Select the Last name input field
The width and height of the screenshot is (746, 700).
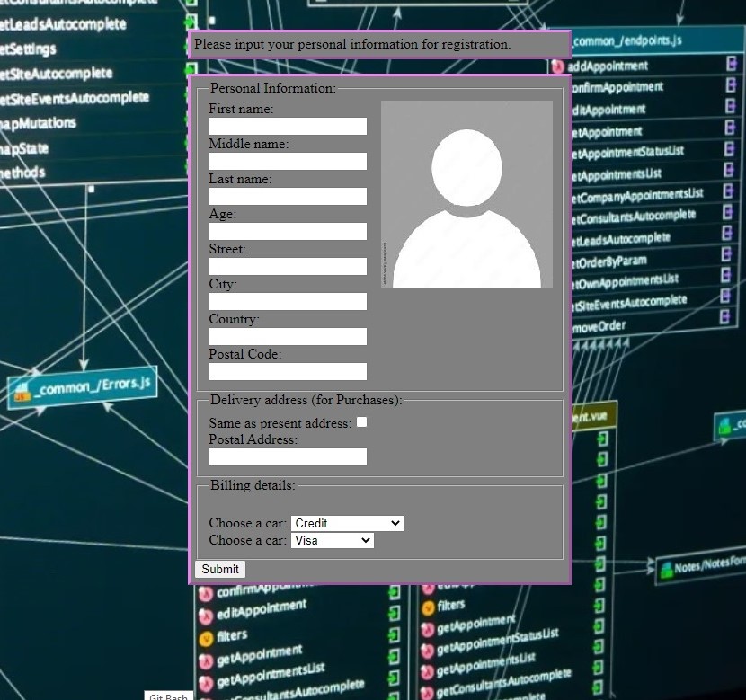tap(288, 197)
